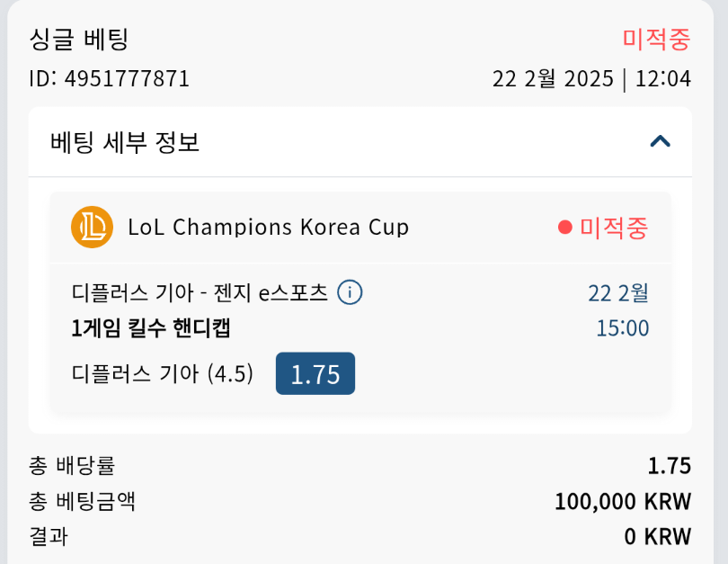Image resolution: width=728 pixels, height=564 pixels.
Task: Click the LoL league logo icon
Action: 92,228
